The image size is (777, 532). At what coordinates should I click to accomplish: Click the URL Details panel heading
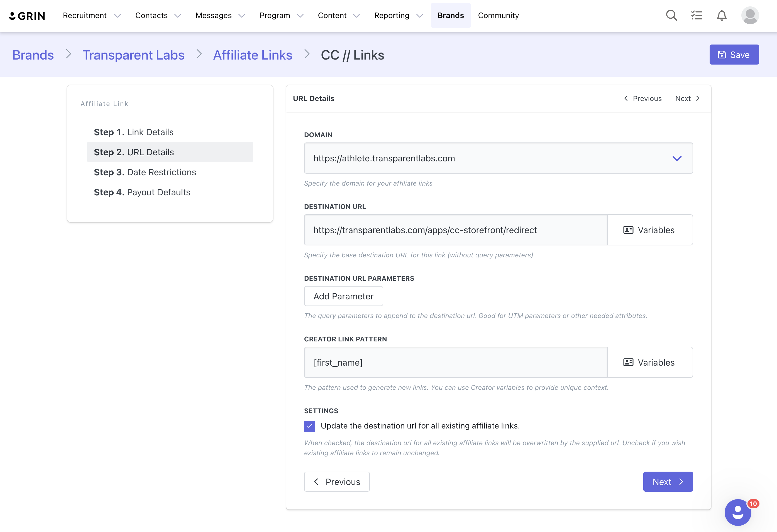point(313,98)
